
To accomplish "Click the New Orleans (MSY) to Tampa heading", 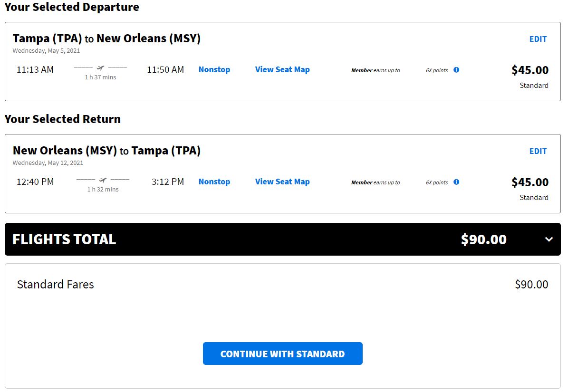I will [x=106, y=151].
